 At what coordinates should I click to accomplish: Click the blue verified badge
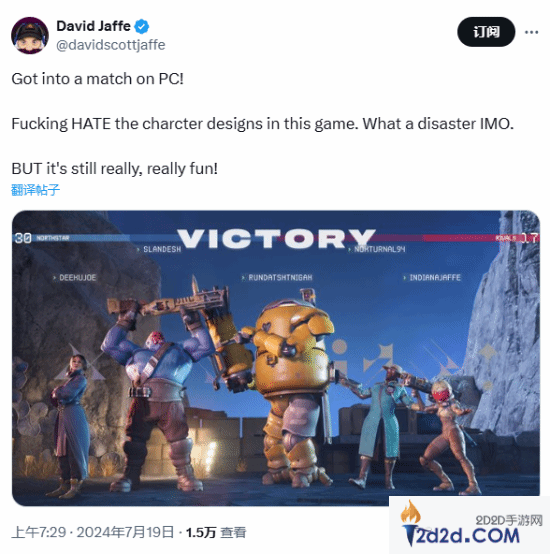(x=142, y=26)
